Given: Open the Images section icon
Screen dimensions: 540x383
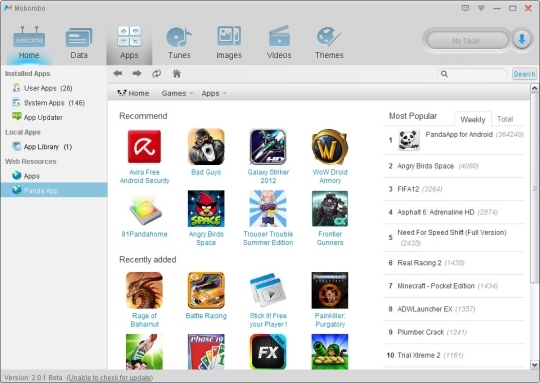Looking at the screenshot, I should 229,37.
